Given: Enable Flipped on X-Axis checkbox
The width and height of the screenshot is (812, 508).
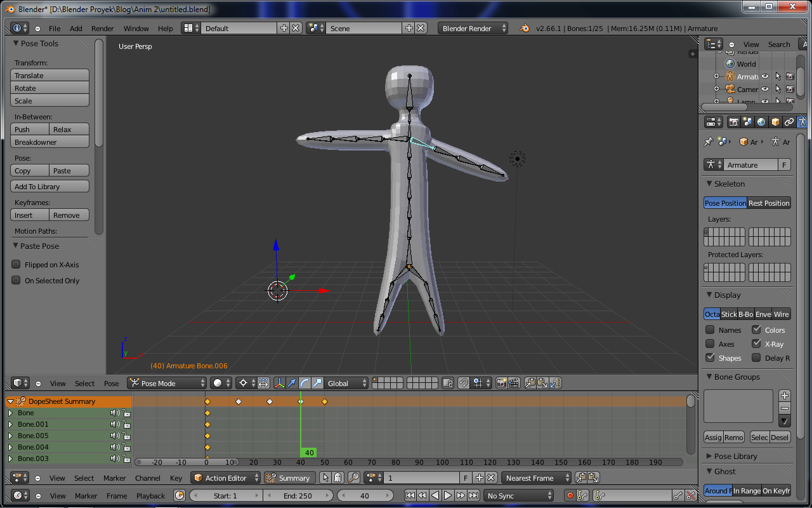Looking at the screenshot, I should [16, 264].
